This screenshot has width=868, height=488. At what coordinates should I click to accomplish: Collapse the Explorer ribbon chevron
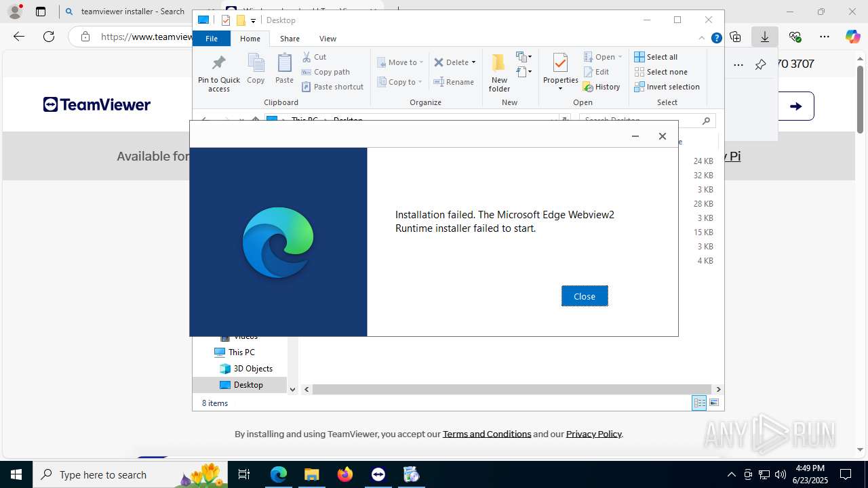point(702,39)
